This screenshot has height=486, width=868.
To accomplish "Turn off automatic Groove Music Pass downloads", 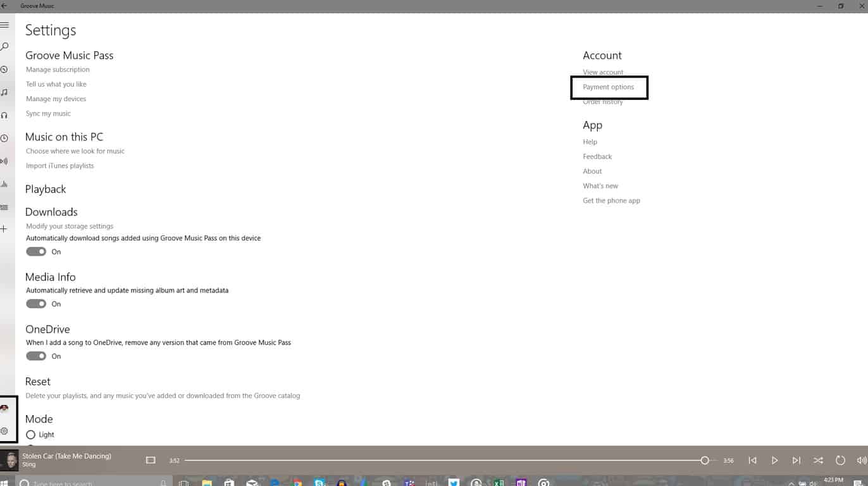I will pyautogui.click(x=36, y=252).
